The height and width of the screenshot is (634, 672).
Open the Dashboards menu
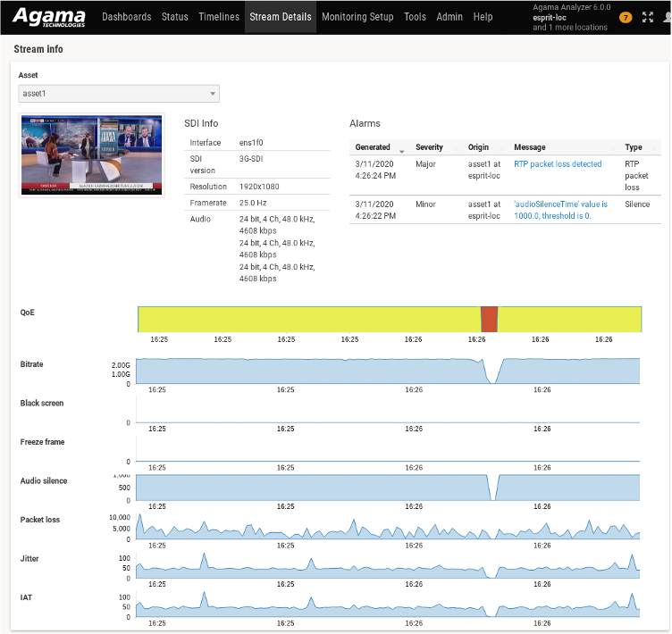(x=127, y=17)
